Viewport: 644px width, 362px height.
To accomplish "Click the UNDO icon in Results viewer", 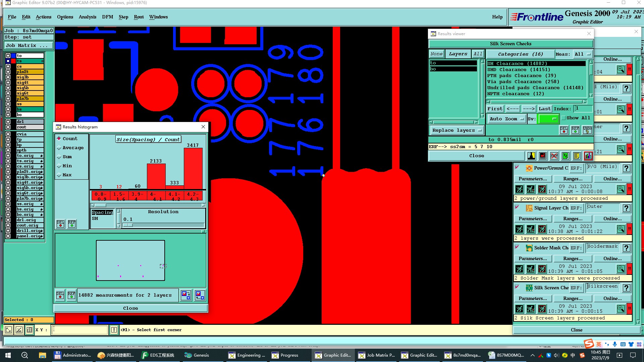I will pos(587,130).
